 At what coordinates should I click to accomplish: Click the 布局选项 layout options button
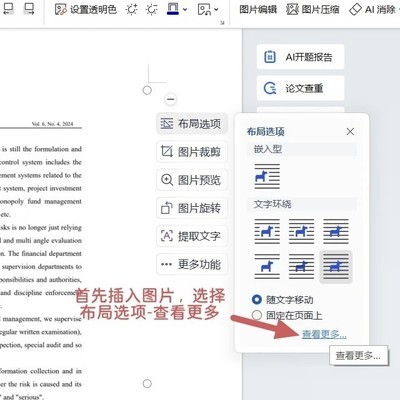(192, 124)
